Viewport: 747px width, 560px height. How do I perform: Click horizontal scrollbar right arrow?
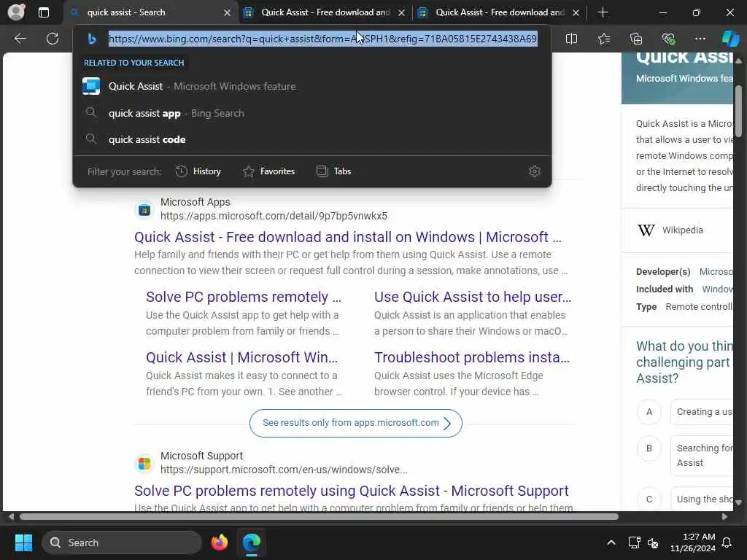[x=724, y=517]
